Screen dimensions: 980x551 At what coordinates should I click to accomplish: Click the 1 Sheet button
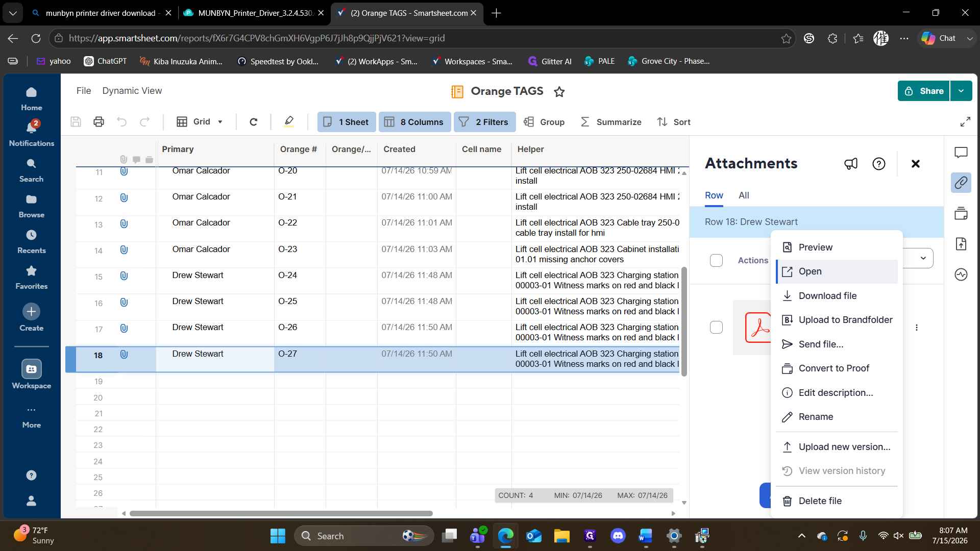347,122
